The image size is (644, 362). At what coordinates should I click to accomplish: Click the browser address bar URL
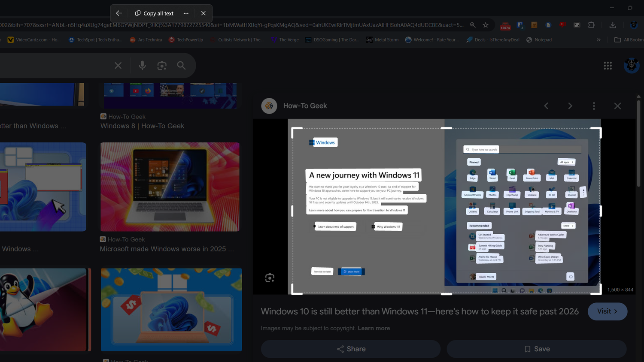(232, 25)
